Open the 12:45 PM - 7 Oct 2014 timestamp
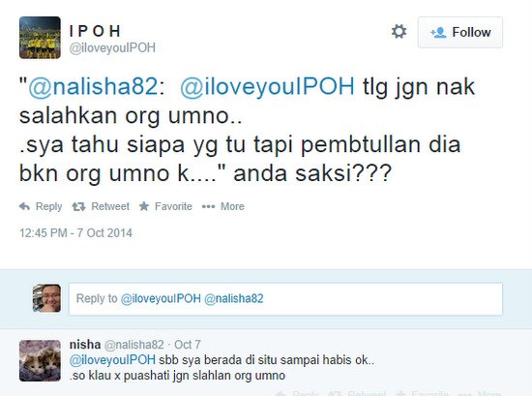The image size is (532, 396). pyautogui.click(x=75, y=233)
